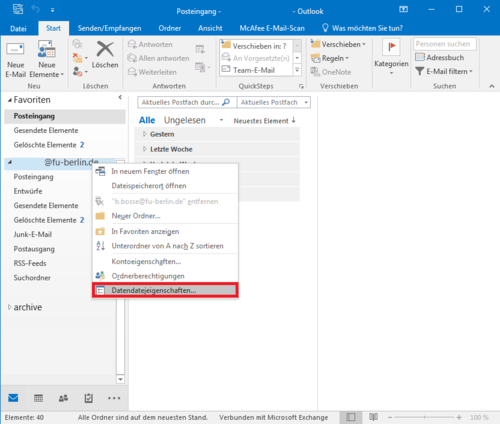This screenshot has width=500, height=424.
Task: Open the Neuestes Element sort dropdown
Action: [264, 121]
